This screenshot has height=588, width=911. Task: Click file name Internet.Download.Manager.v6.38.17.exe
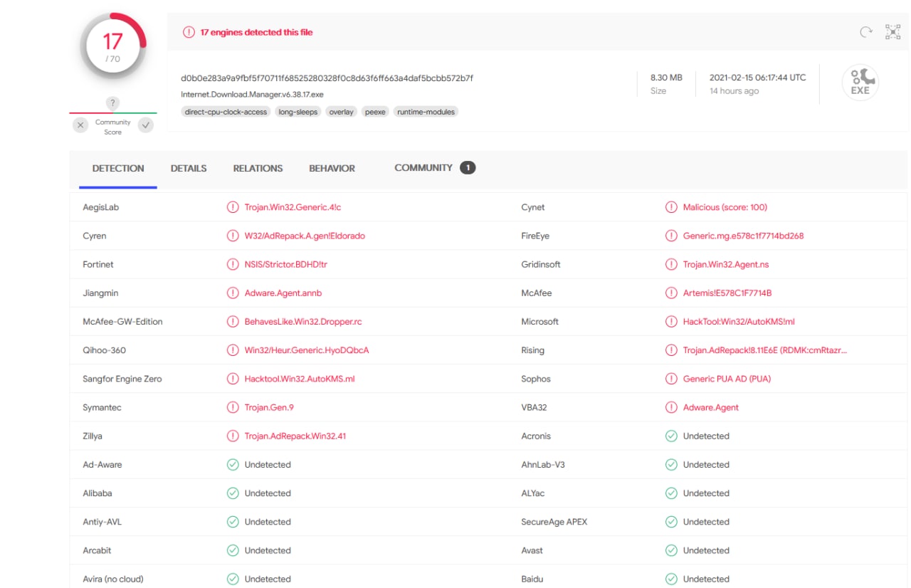click(252, 94)
